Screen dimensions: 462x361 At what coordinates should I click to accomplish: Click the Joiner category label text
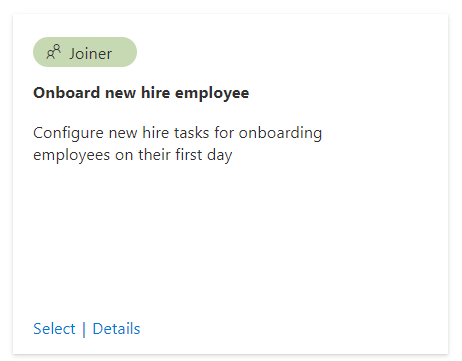click(90, 54)
